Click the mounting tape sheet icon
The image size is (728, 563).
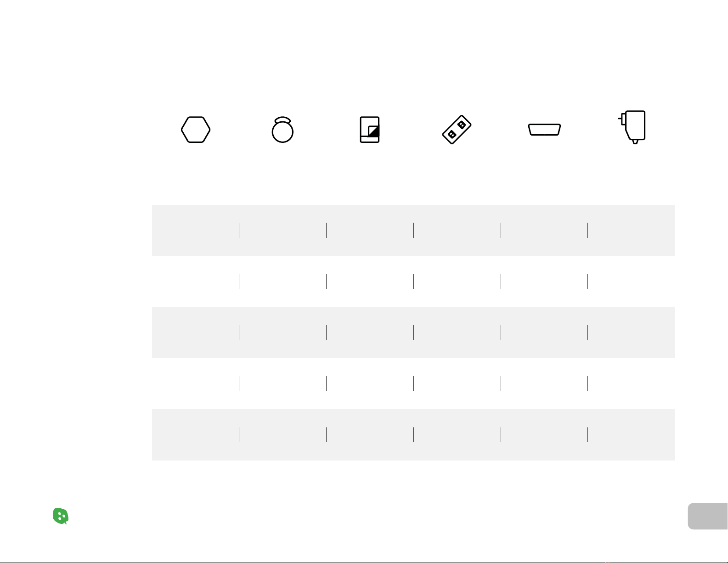pyautogui.click(x=370, y=130)
